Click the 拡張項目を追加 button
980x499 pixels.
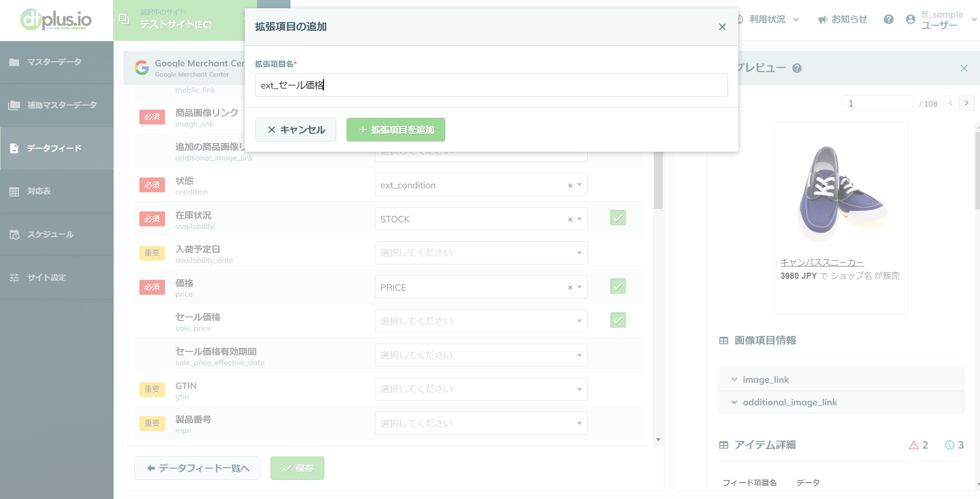tap(395, 130)
